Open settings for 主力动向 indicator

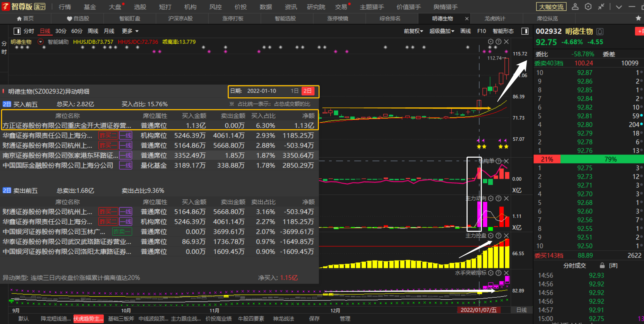(490, 198)
